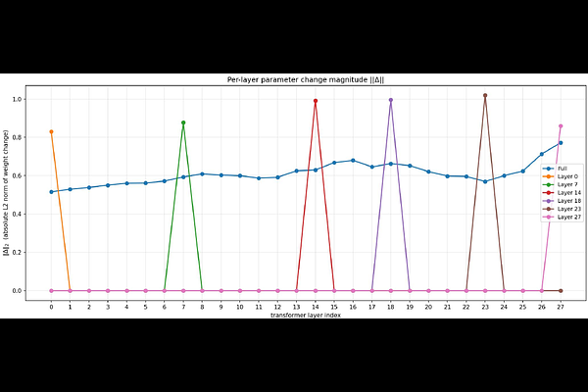Select the Layer 27 legend entry
Viewport: 588px width, 392px height.
(x=563, y=218)
